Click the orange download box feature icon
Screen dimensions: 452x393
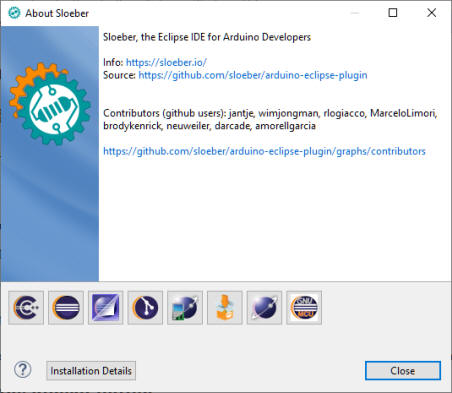click(x=225, y=307)
